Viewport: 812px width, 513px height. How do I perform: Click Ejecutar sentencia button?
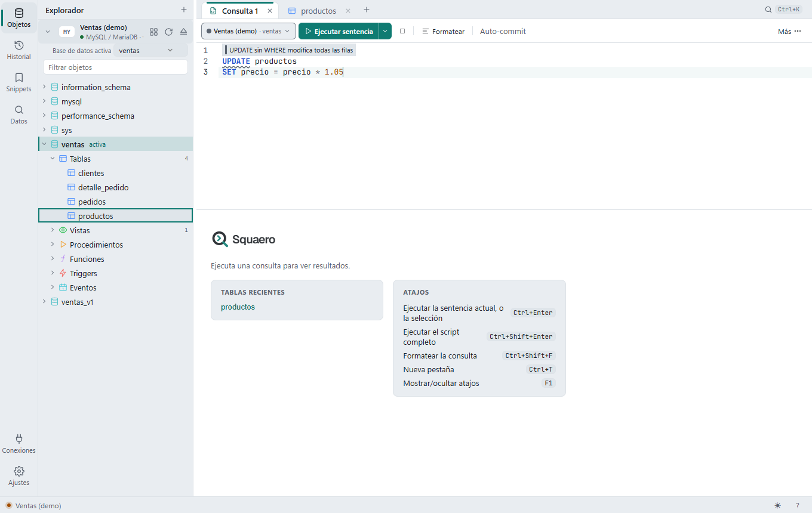pyautogui.click(x=339, y=31)
